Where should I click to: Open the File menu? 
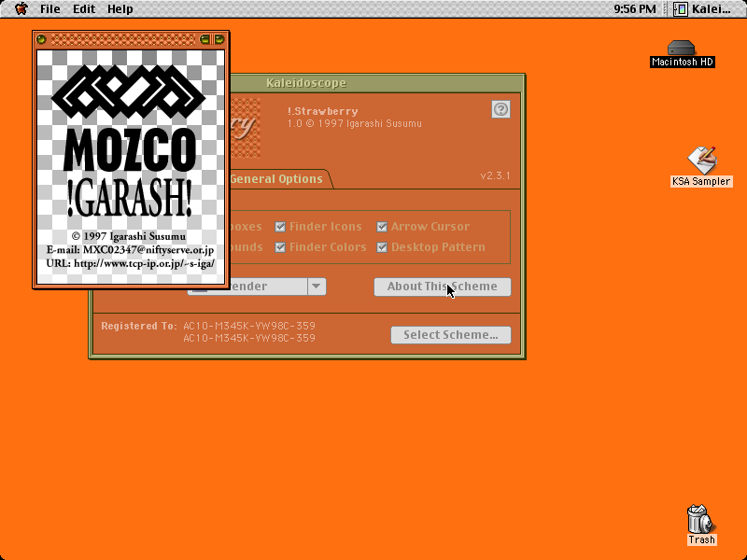[x=49, y=9]
